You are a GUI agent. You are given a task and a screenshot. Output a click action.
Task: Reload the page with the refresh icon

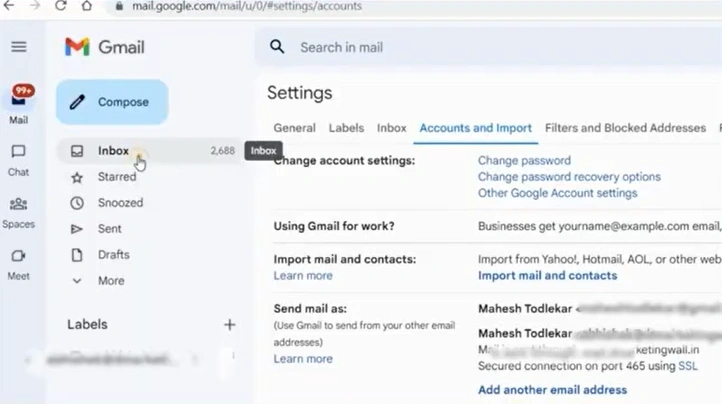[60, 6]
